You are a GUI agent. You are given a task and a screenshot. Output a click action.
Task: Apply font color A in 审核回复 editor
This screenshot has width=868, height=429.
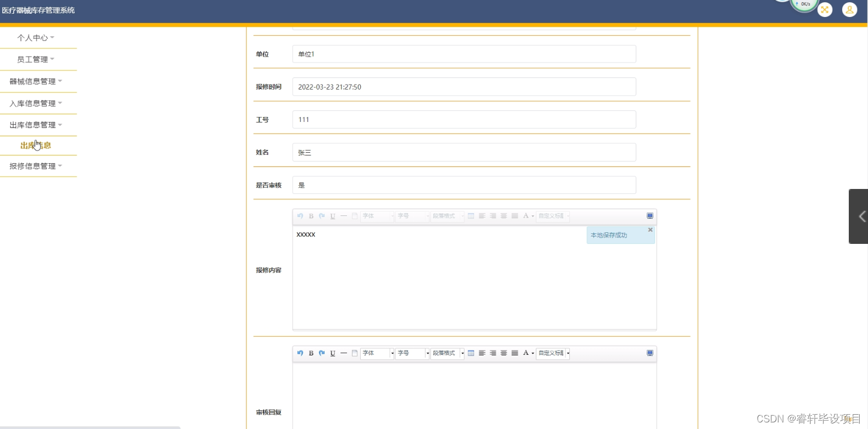click(525, 353)
